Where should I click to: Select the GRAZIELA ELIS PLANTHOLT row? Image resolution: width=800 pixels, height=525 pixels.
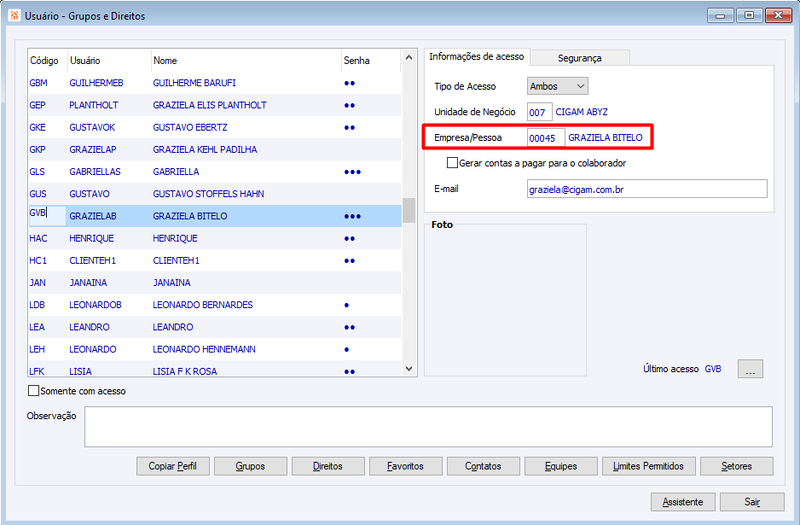tap(215, 105)
